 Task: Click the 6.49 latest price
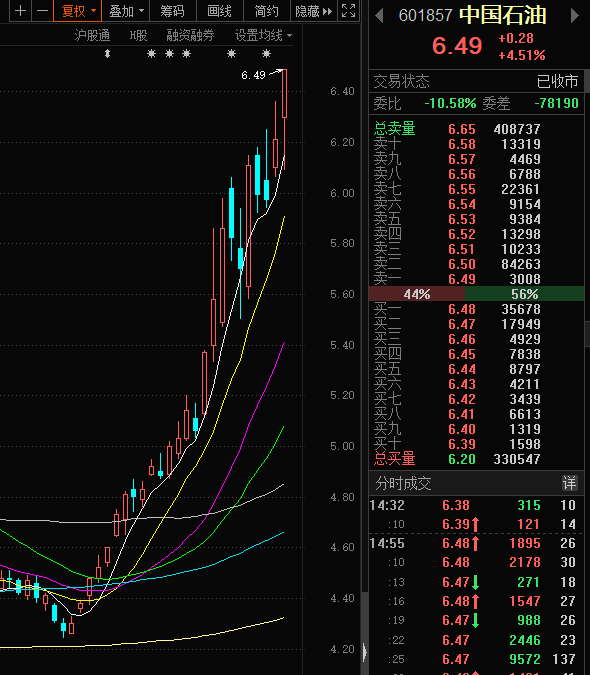457,46
